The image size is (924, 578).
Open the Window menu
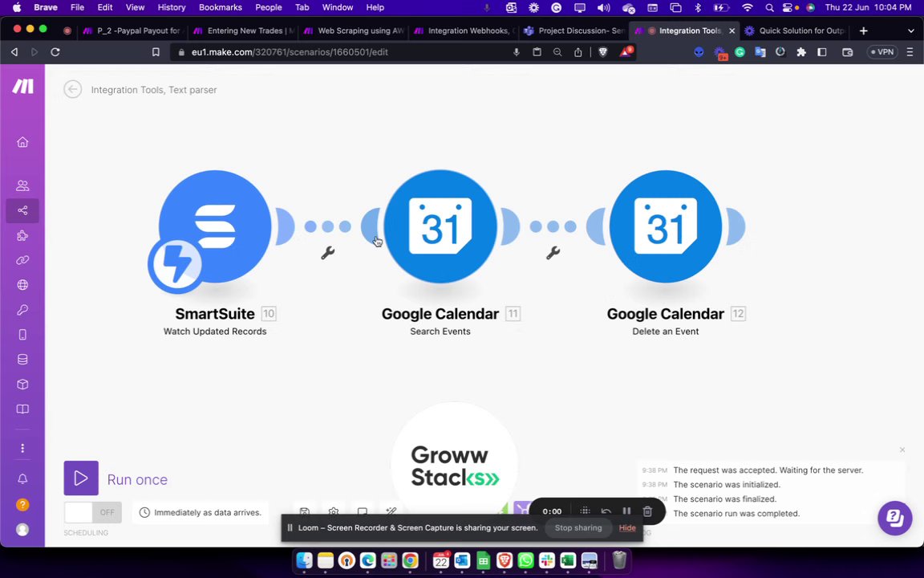pos(338,8)
